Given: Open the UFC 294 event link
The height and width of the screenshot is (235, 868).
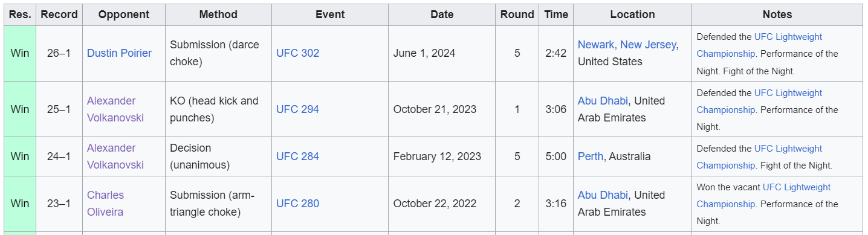Looking at the screenshot, I should 297,109.
